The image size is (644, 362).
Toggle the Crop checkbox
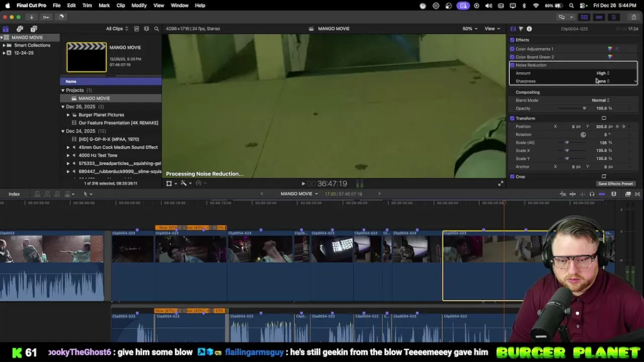click(x=512, y=176)
